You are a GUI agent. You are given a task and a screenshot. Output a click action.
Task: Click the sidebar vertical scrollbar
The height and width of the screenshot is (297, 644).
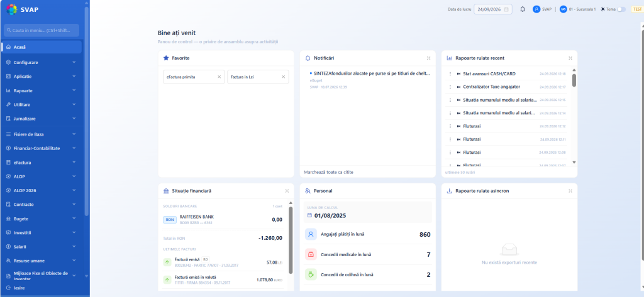coord(87,111)
